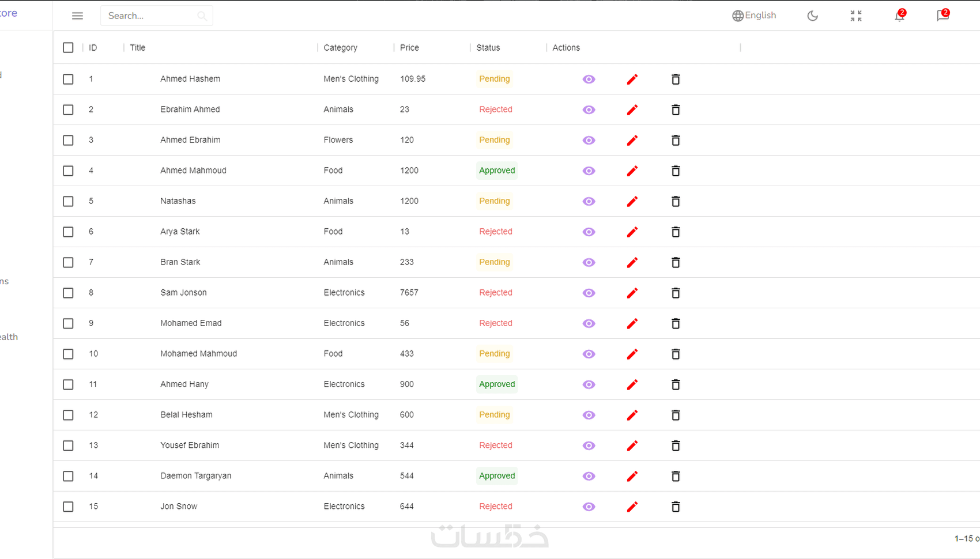
Task: Click the Approved status badge for Ahmed Hany
Action: (497, 384)
